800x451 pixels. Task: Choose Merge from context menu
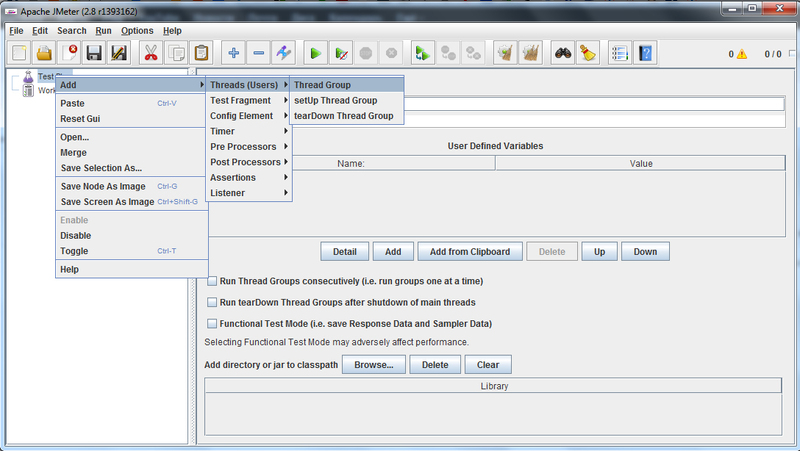click(x=131, y=153)
